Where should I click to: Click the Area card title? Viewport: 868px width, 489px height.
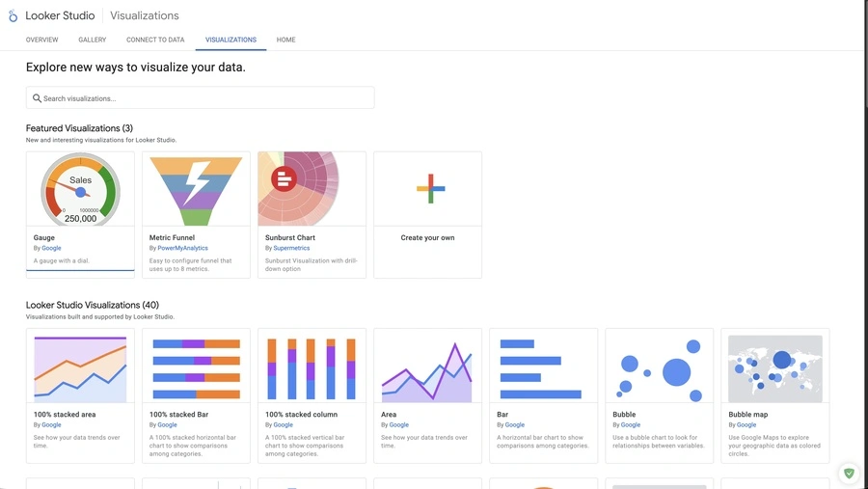pos(389,414)
